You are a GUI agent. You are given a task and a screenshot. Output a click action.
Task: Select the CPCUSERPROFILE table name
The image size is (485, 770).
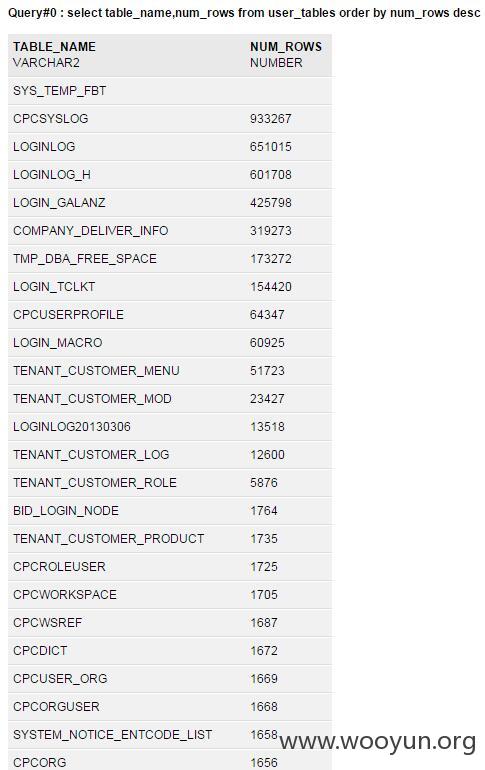click(68, 314)
